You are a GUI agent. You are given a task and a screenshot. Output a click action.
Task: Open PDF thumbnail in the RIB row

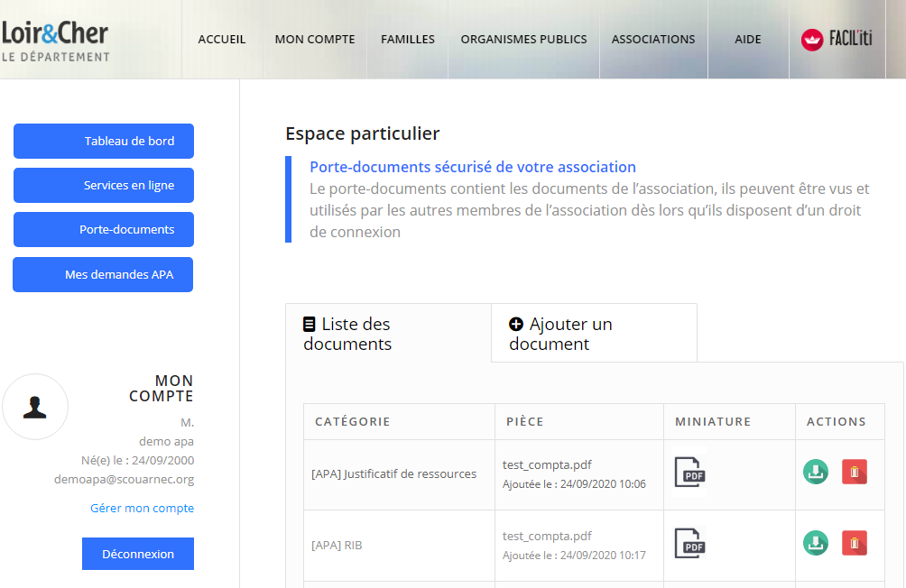(x=689, y=543)
